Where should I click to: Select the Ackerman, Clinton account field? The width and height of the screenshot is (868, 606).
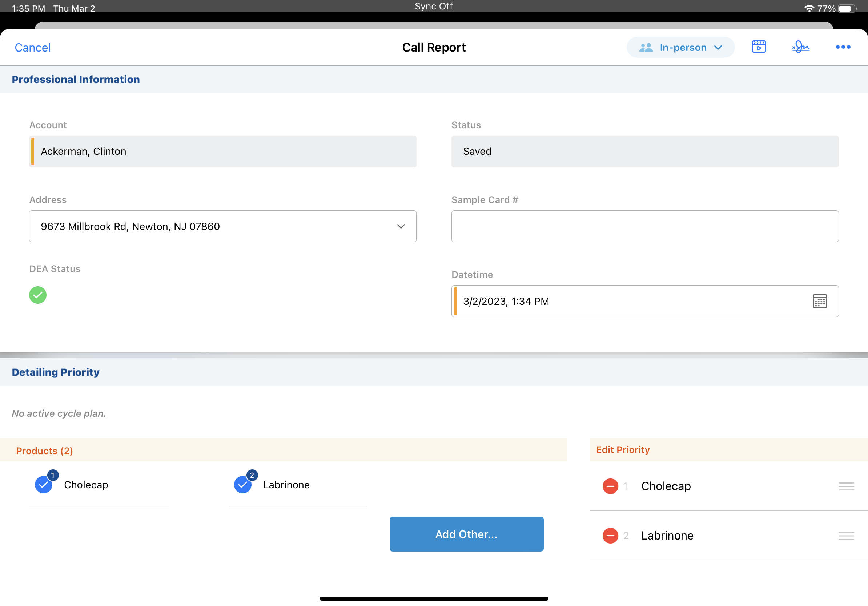click(223, 151)
